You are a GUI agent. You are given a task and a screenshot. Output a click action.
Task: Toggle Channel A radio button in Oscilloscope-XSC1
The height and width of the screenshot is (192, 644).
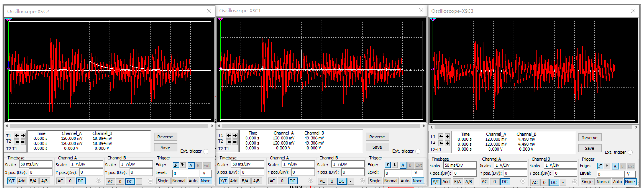[x=311, y=180]
